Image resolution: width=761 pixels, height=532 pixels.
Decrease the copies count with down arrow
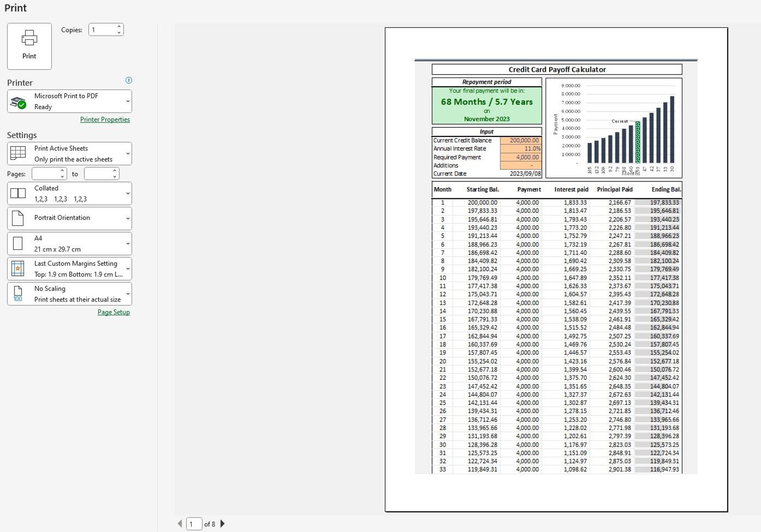coord(119,33)
